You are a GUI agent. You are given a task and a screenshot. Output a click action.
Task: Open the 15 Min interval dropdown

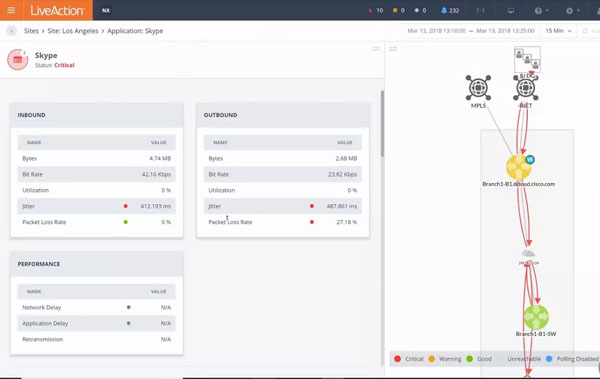click(558, 31)
